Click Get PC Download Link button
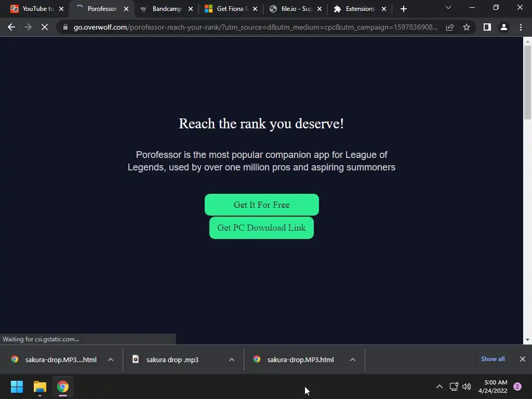Screen dimensions: 532x399 [x=262, y=228]
